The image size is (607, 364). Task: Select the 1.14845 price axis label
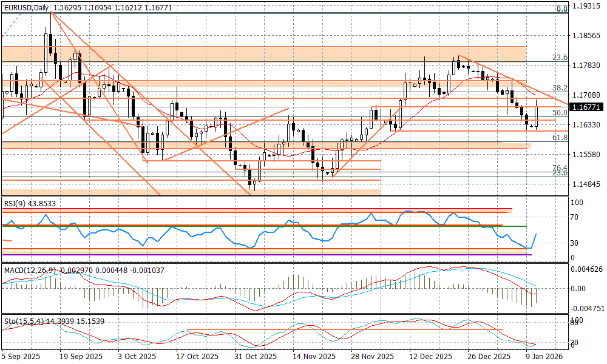coord(586,184)
